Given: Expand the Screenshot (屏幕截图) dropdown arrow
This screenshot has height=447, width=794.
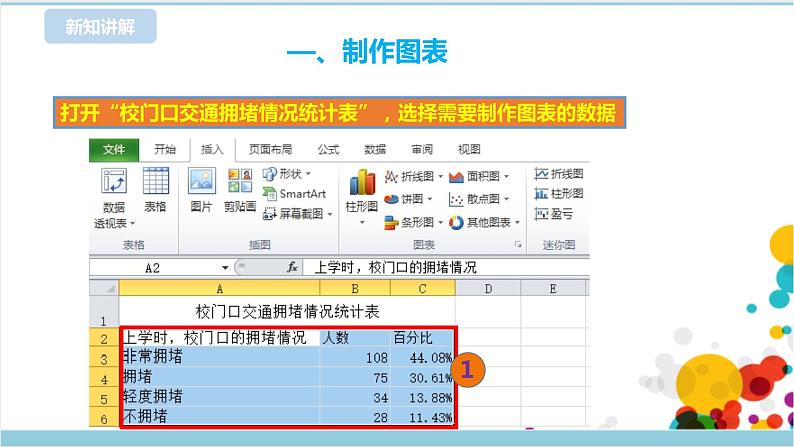Looking at the screenshot, I should (330, 214).
